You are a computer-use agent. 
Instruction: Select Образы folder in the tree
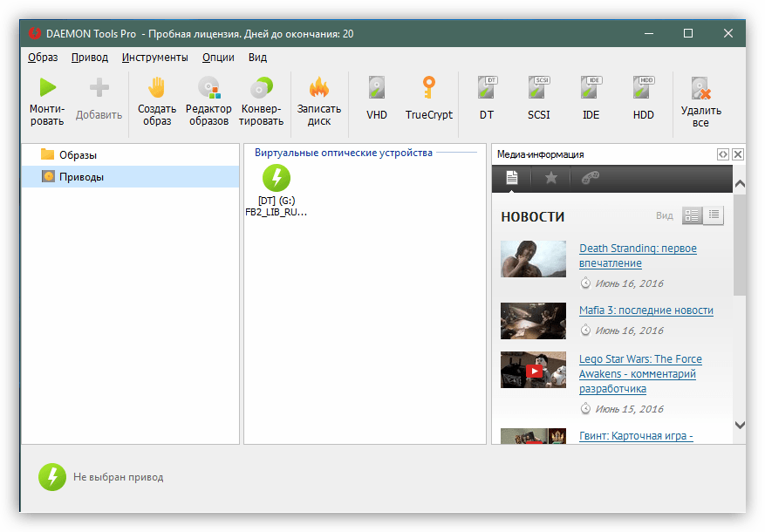[130, 155]
